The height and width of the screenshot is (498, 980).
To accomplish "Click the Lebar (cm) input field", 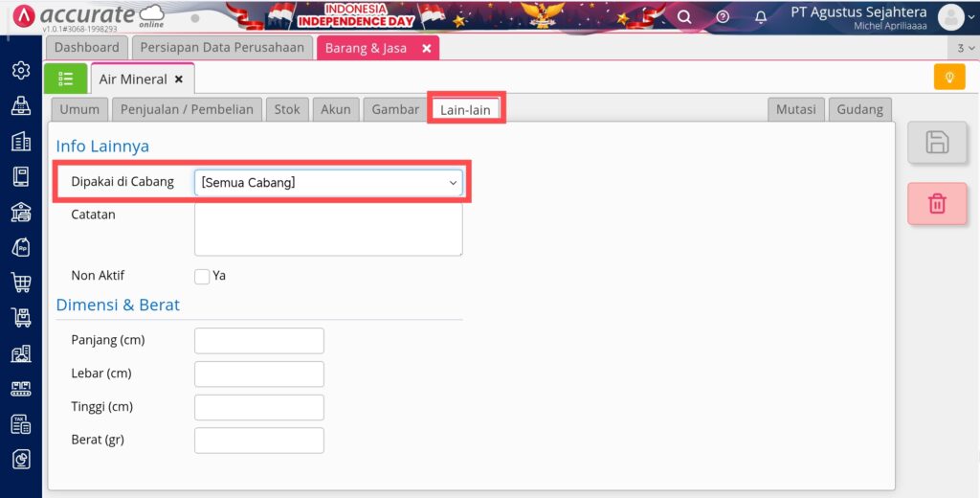I will coord(259,373).
